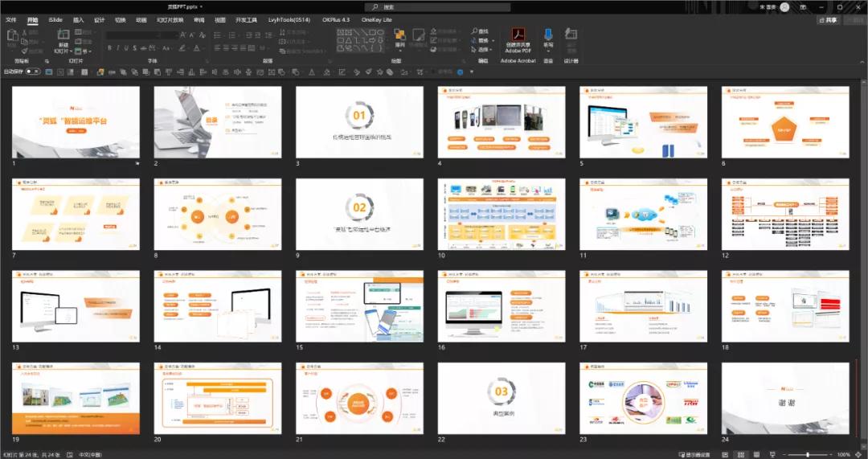Click the New Slide icon
868x459 pixels.
point(63,39)
